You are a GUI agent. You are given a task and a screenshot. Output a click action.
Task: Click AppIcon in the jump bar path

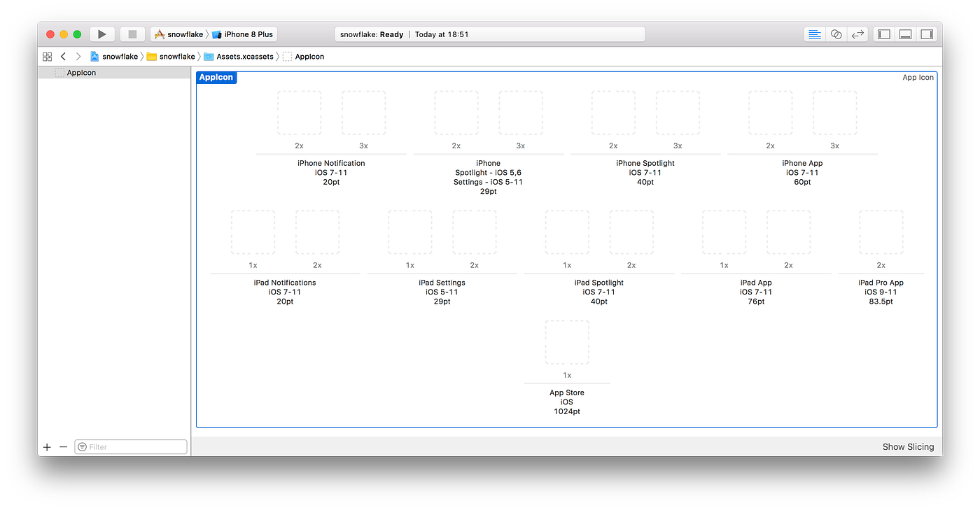click(x=309, y=56)
